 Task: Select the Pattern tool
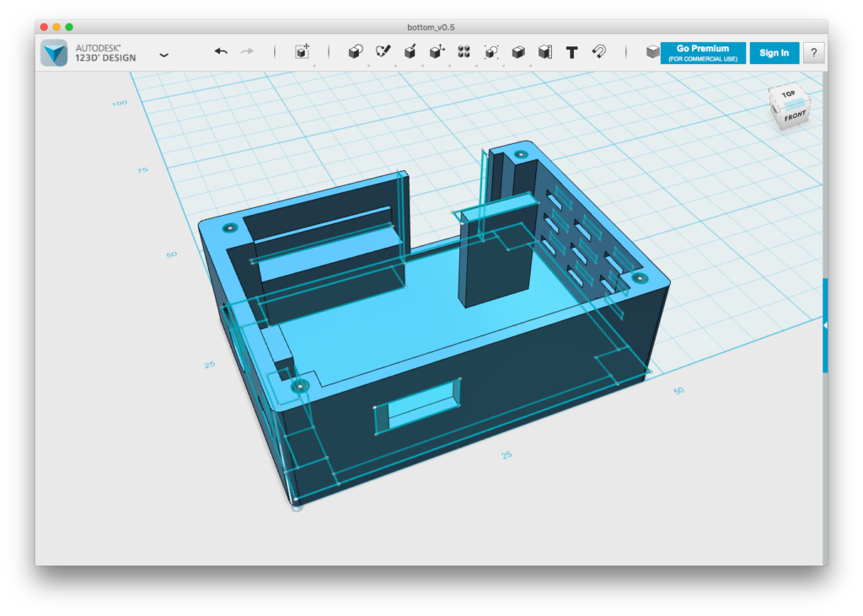(x=464, y=52)
